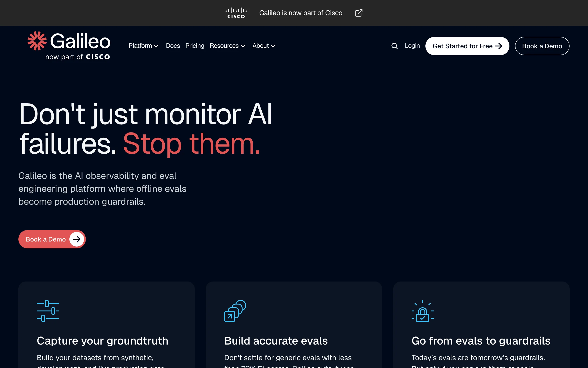Go to the Pricing page
This screenshot has width=588, height=368.
pyautogui.click(x=195, y=46)
